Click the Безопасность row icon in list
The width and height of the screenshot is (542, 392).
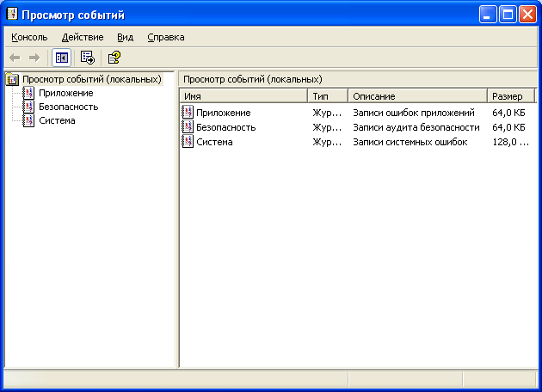pyautogui.click(x=188, y=127)
